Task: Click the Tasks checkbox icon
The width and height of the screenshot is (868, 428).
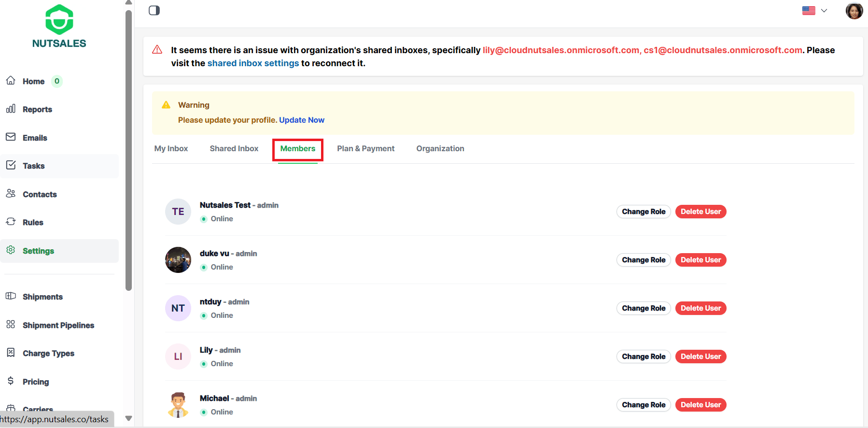Action: [x=11, y=165]
